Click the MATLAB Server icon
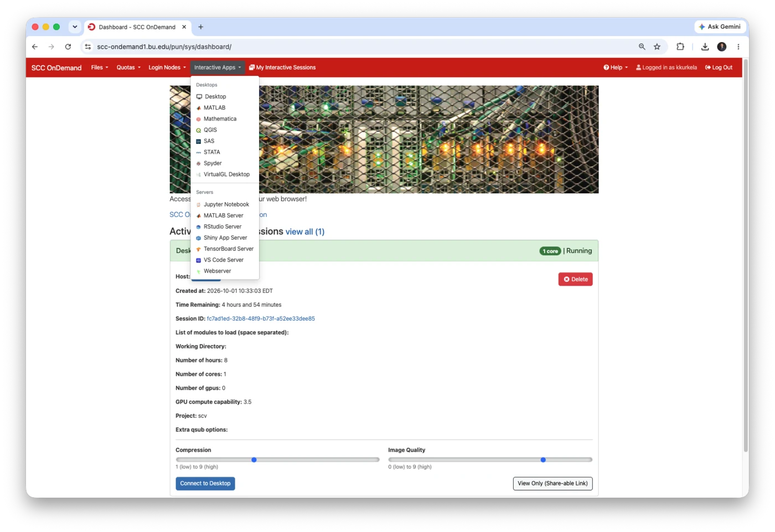This screenshot has height=532, width=775. click(199, 216)
